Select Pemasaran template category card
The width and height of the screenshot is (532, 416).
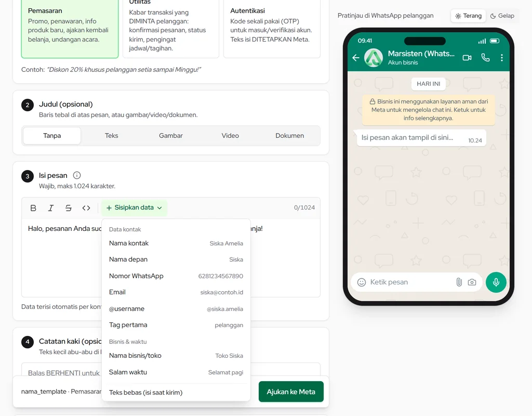tap(70, 28)
